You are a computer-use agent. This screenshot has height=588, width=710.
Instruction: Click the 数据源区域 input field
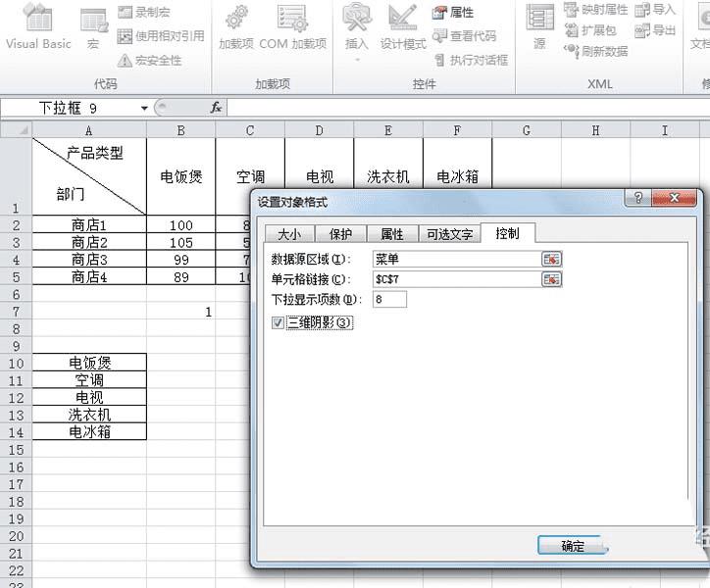coord(457,259)
